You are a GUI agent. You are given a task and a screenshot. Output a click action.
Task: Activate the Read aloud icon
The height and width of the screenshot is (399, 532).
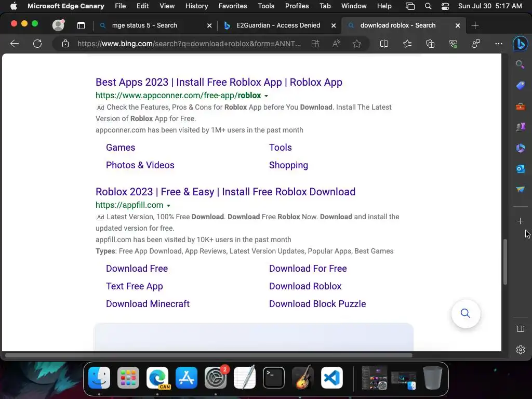336,44
